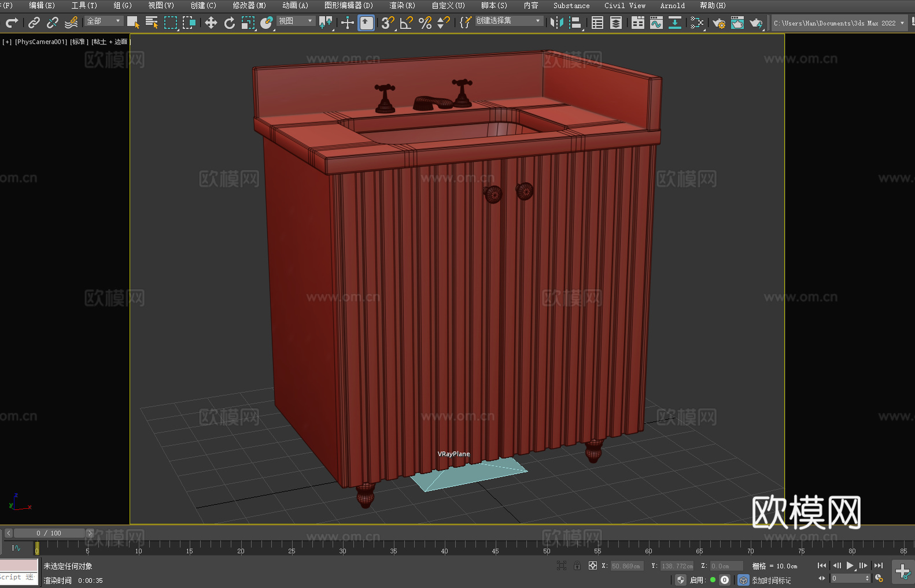Open the 工具(T) menu
Viewport: 915px width, 588px height.
(84, 5)
